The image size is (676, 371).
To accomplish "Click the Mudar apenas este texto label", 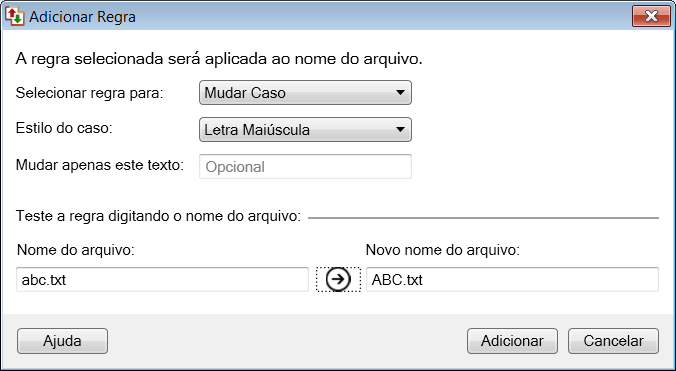I will coord(100,165).
